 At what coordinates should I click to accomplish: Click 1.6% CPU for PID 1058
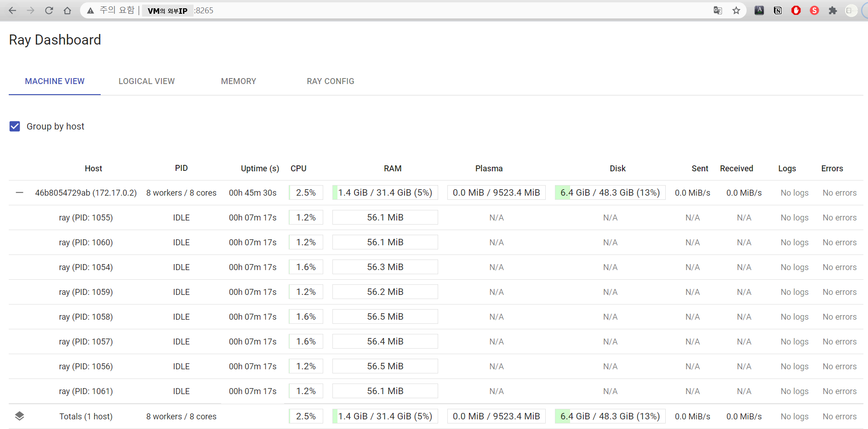pos(306,316)
